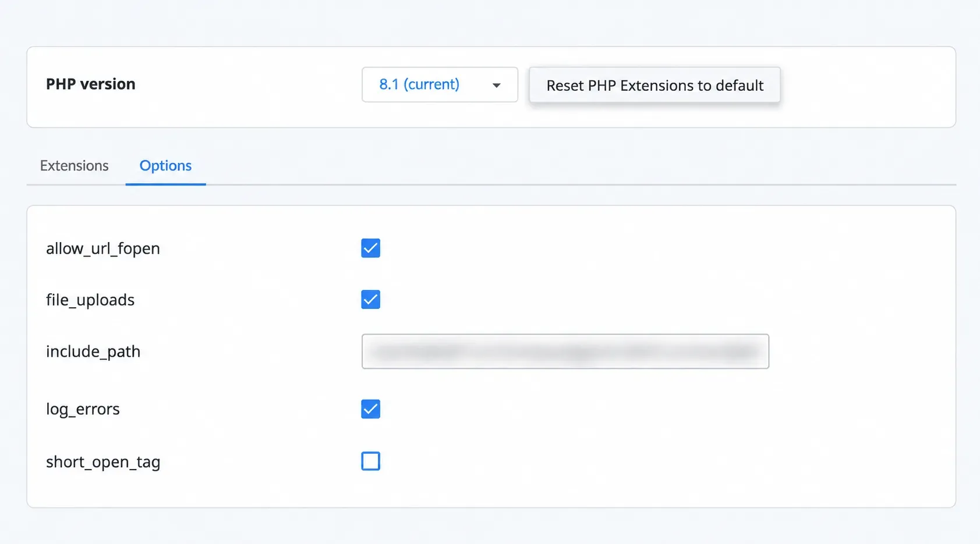This screenshot has width=980, height=544.
Task: Uncheck the allow_url_fopen checkbox
Action: pyautogui.click(x=370, y=248)
